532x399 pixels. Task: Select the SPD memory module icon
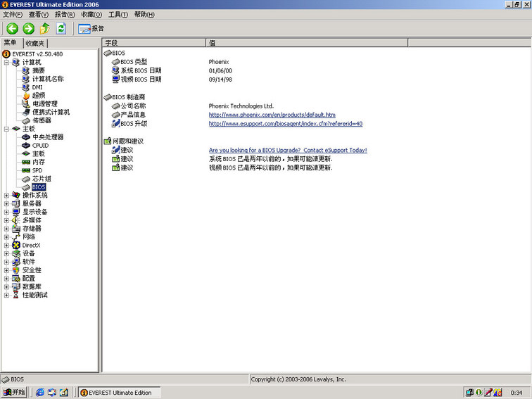pos(26,170)
